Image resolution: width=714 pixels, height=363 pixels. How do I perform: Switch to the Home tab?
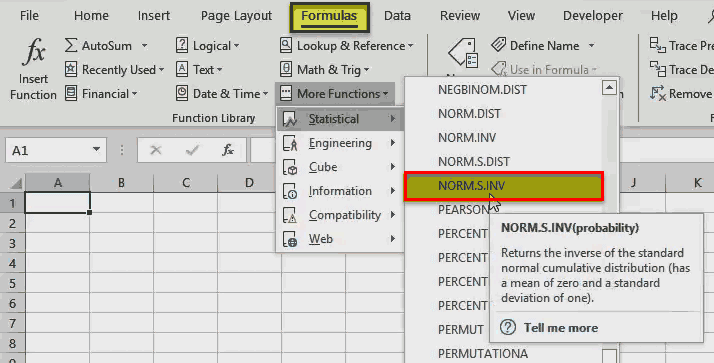click(x=91, y=15)
